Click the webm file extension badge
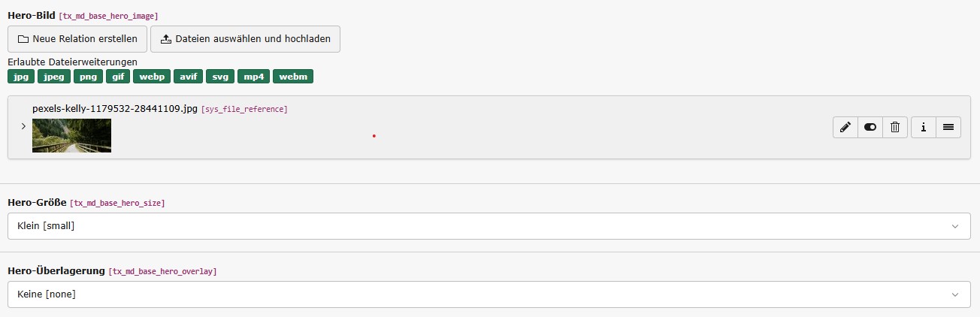980x317 pixels. [293, 77]
